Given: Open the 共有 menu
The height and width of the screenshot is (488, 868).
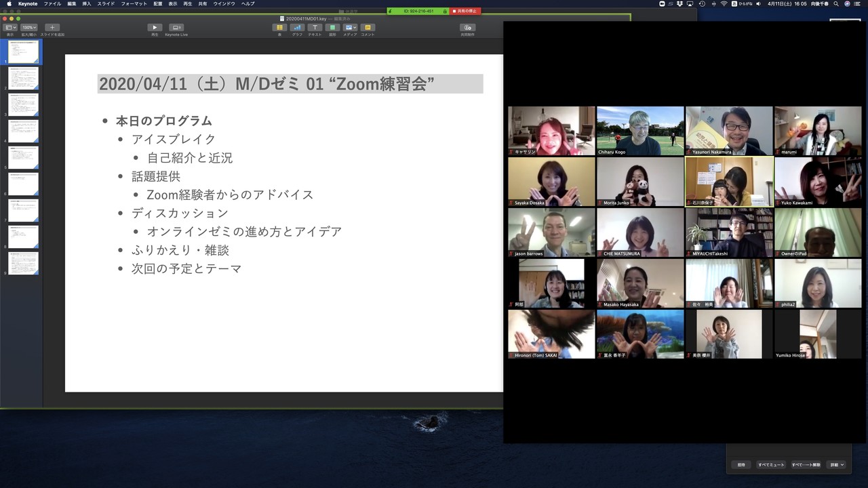Looking at the screenshot, I should click(x=203, y=3).
